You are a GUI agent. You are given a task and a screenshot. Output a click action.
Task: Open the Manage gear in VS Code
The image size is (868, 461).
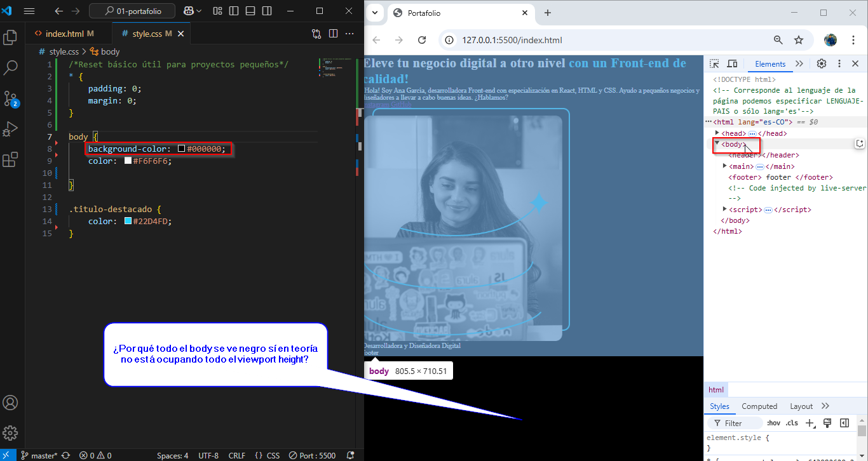tap(10, 433)
